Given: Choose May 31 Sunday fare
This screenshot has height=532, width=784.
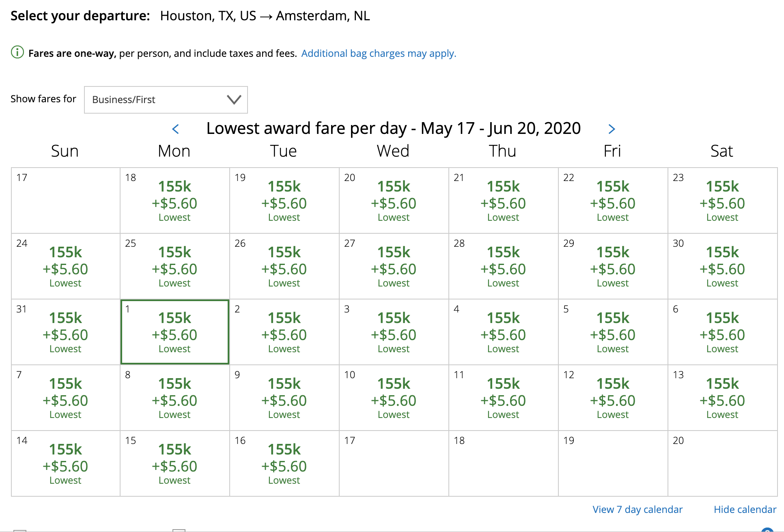Looking at the screenshot, I should (65, 333).
